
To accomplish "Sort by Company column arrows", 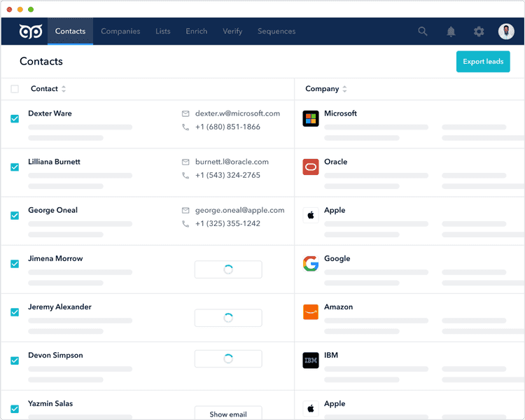I will pos(344,89).
